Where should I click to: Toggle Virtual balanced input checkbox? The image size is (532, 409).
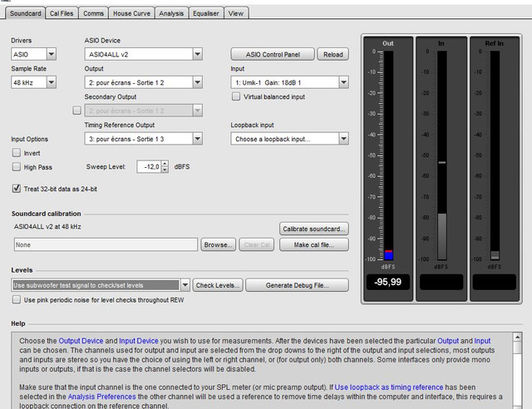[236, 96]
